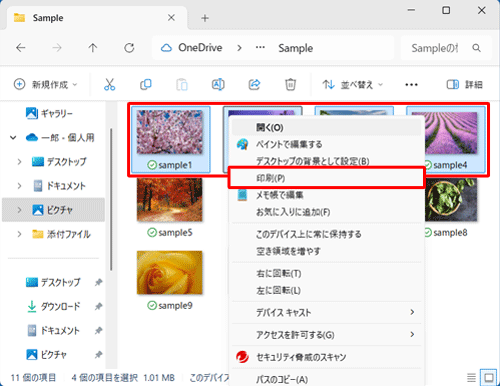
Task: Choose 印刷(P) in context menu
Action: [x=327, y=178]
